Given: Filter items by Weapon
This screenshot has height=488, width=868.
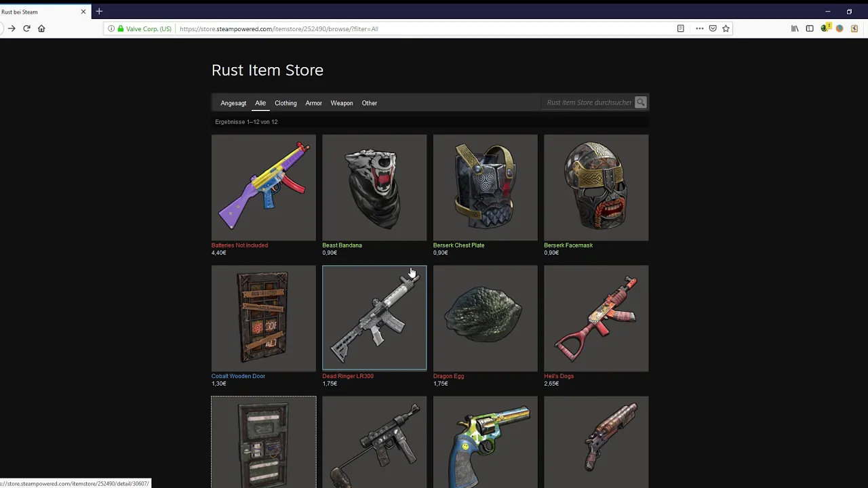Looking at the screenshot, I should pos(342,103).
